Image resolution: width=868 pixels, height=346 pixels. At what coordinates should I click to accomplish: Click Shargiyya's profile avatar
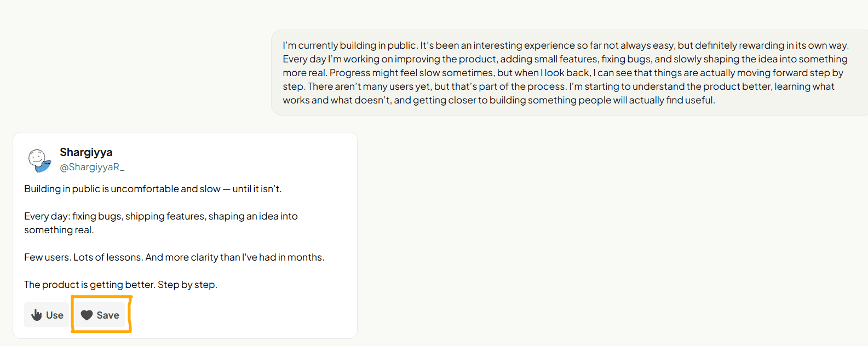[x=39, y=160]
